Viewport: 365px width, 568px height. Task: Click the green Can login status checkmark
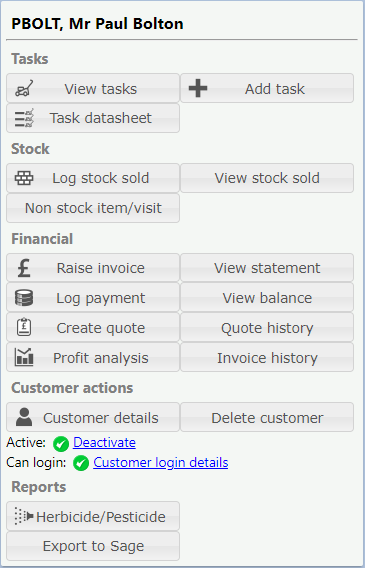(x=81, y=463)
